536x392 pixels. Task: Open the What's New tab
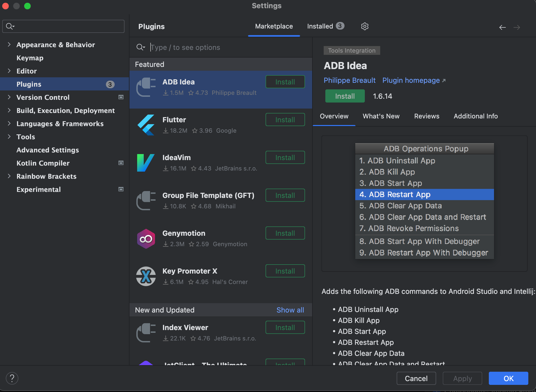pyautogui.click(x=381, y=116)
